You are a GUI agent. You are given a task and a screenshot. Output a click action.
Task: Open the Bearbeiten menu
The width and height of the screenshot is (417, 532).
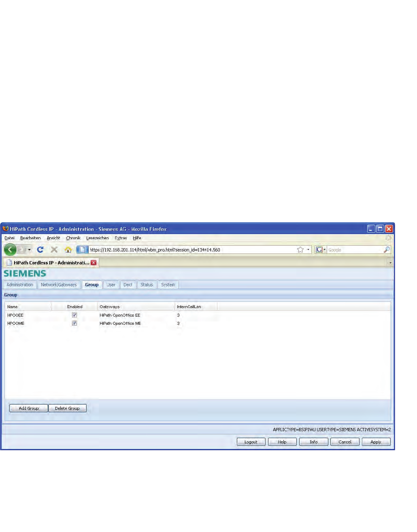[30, 238]
